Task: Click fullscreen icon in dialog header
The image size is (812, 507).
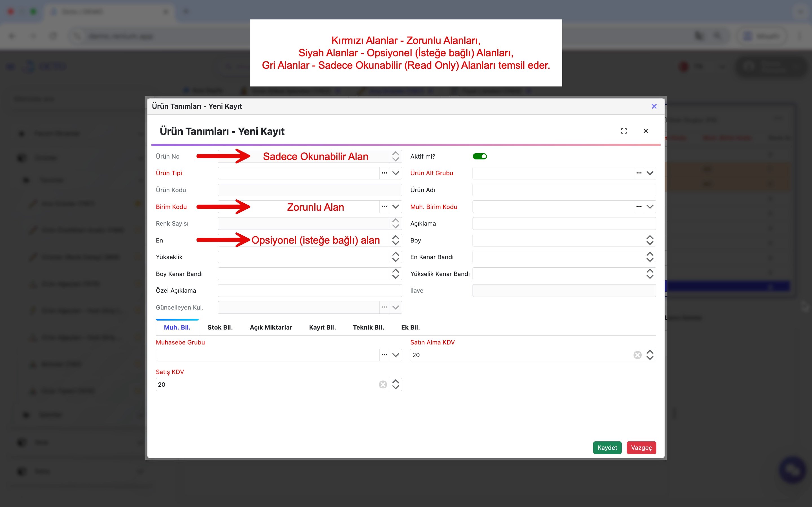Action: 624,131
